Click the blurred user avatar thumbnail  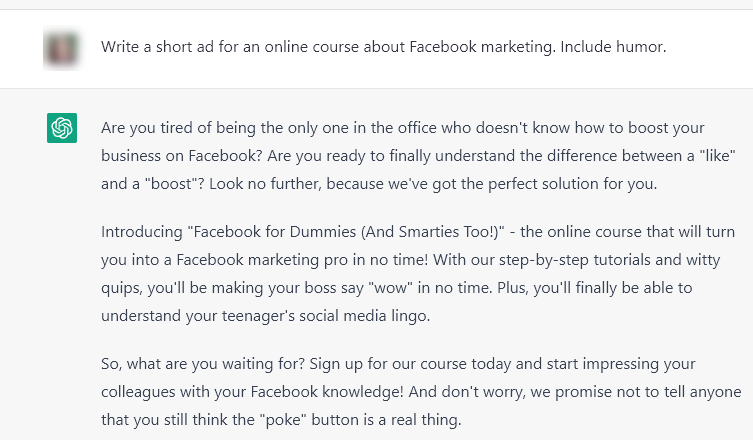[62, 48]
